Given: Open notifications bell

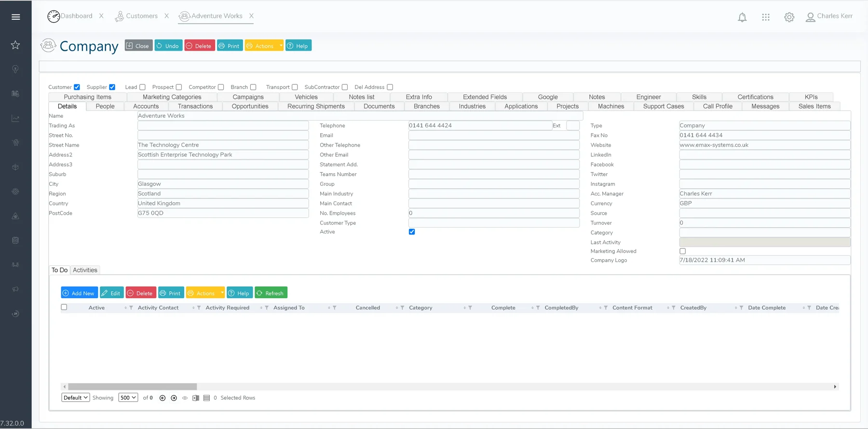Looking at the screenshot, I should tap(742, 17).
